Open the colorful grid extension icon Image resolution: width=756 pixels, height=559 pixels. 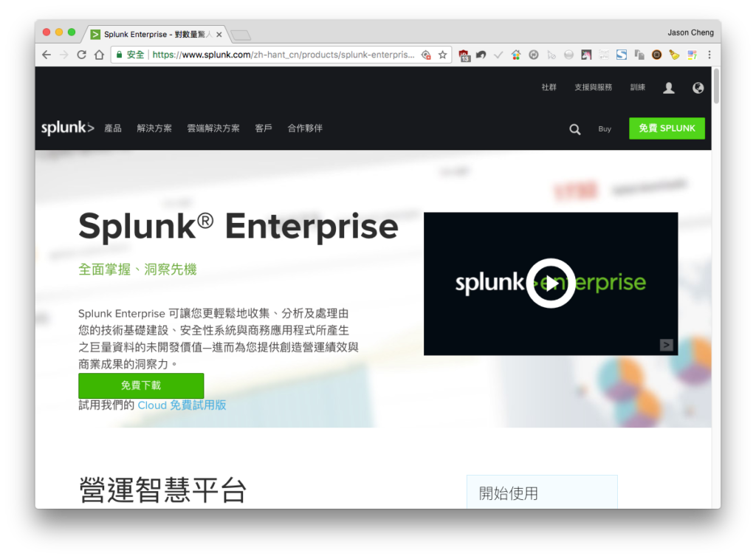coord(692,55)
